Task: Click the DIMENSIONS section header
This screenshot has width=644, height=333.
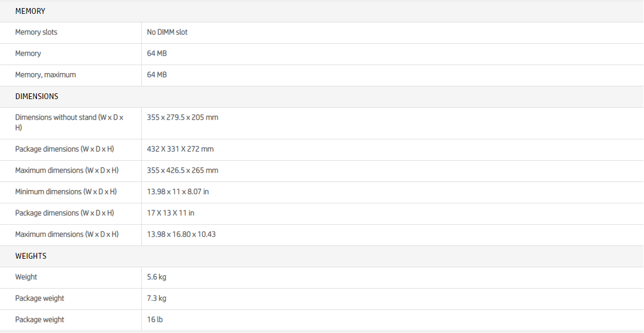Action: point(36,96)
